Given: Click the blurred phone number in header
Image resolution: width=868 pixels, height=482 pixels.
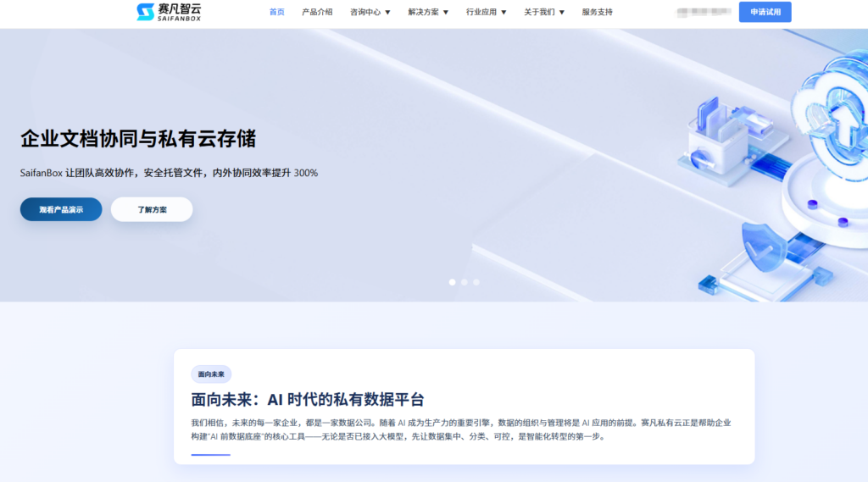Looking at the screenshot, I should 704,13.
